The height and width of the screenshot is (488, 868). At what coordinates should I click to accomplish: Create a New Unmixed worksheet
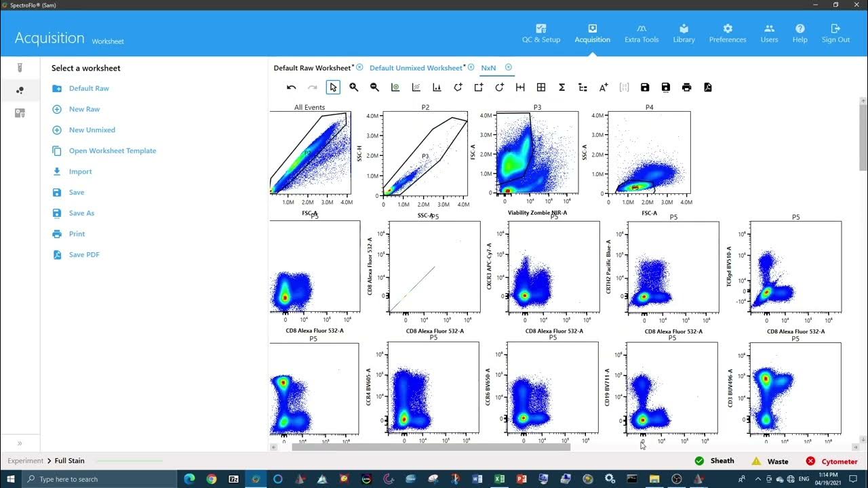pyautogui.click(x=92, y=130)
